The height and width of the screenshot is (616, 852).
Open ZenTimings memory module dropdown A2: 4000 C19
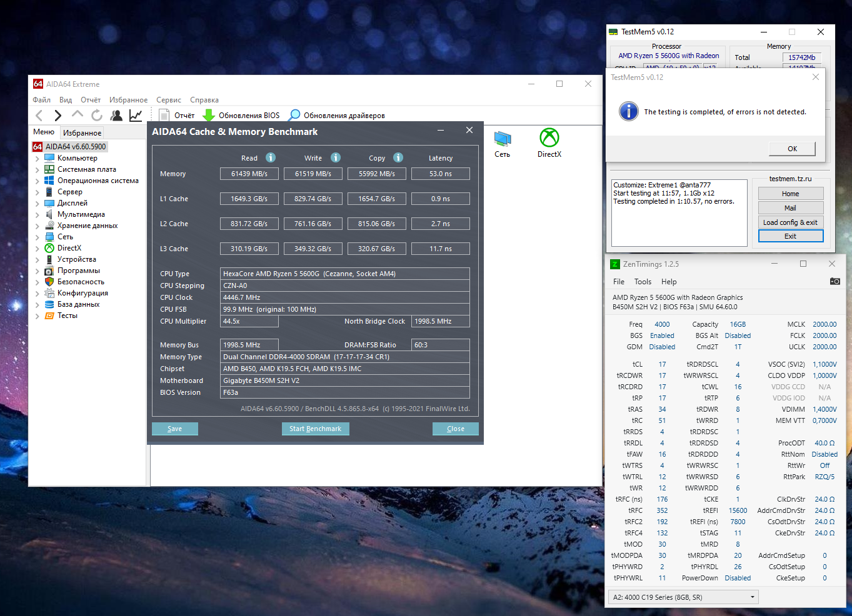coord(684,597)
